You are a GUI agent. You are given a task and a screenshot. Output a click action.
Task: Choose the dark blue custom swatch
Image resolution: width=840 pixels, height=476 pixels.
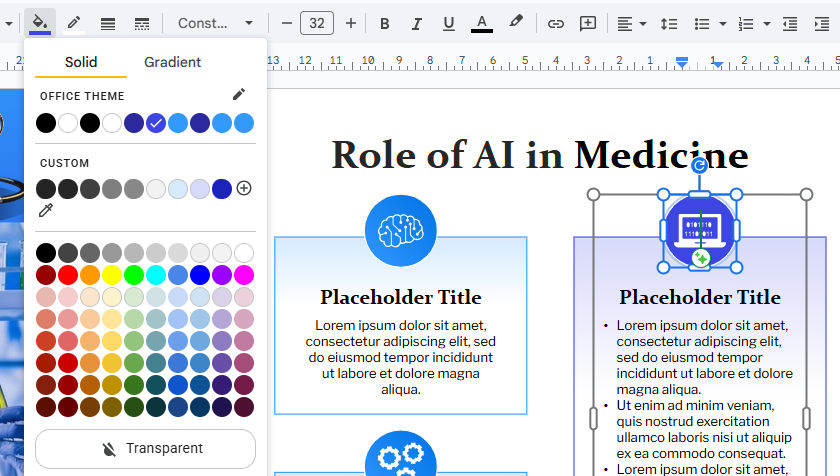click(x=222, y=188)
